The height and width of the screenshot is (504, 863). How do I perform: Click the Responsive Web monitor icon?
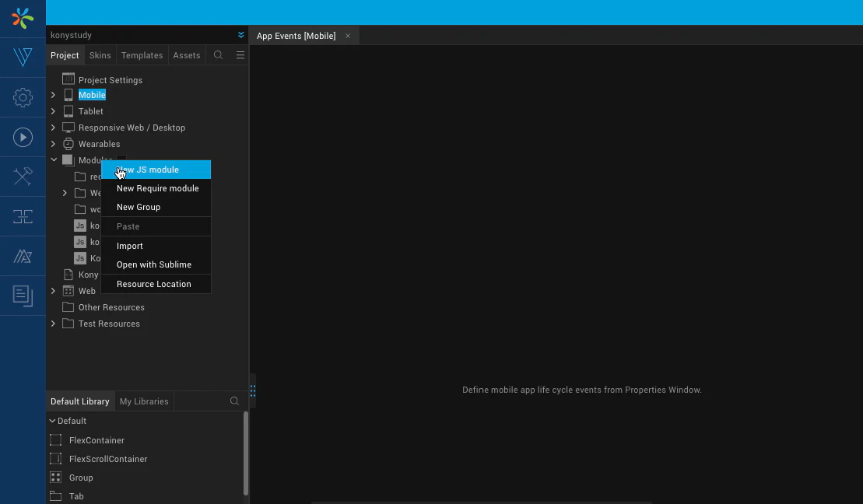click(x=68, y=128)
